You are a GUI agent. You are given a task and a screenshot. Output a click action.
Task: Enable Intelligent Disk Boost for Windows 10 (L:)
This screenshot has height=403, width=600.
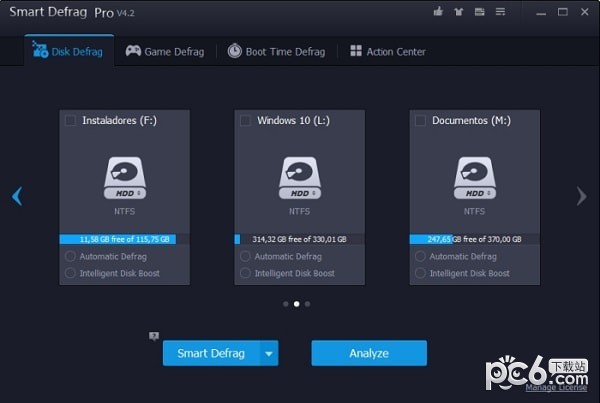(x=245, y=273)
